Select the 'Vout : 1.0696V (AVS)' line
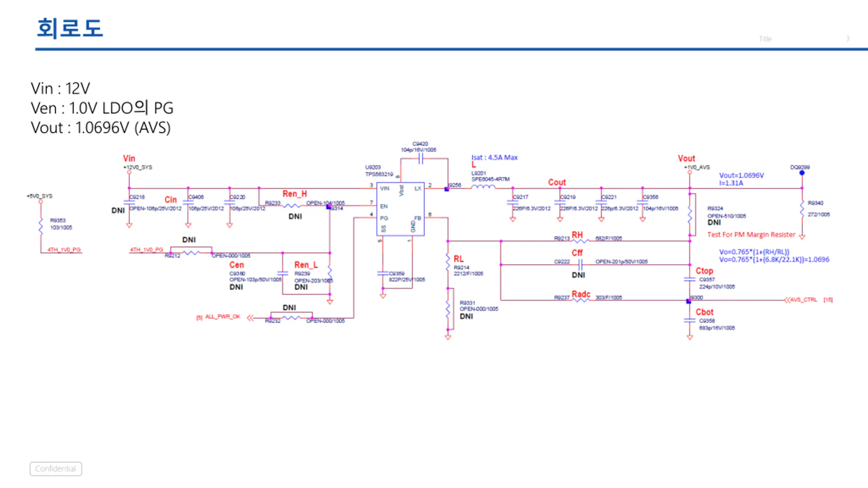The height and width of the screenshot is (488, 868). (101, 128)
